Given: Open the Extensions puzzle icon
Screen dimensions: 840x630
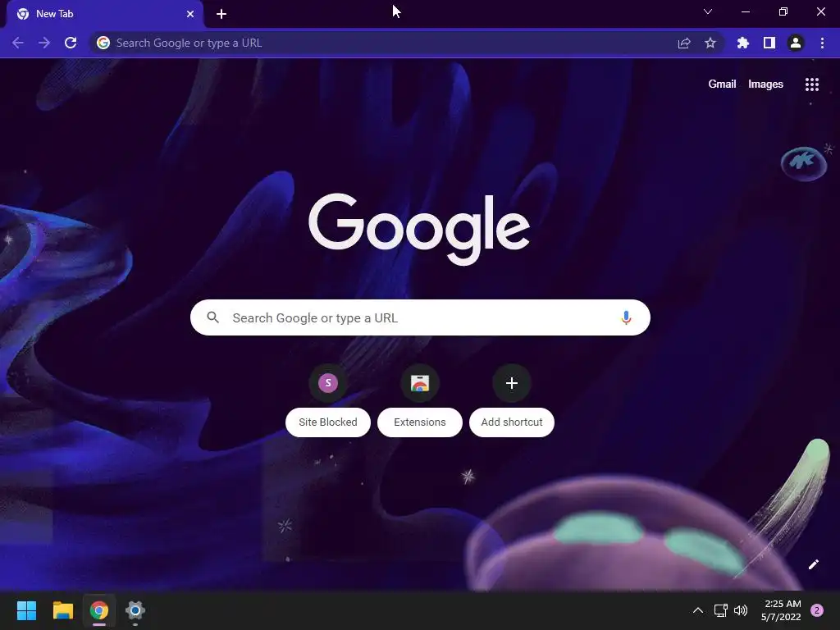Looking at the screenshot, I should (x=742, y=43).
